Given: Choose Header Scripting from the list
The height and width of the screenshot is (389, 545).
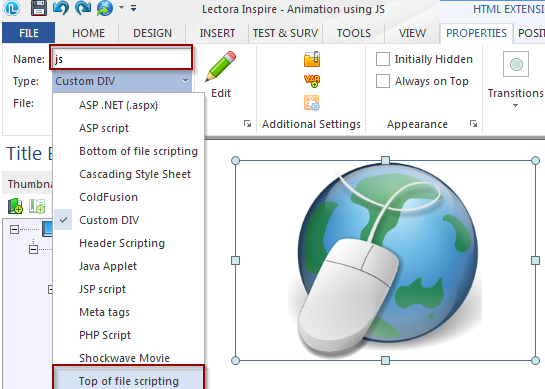Looking at the screenshot, I should coord(128,243).
